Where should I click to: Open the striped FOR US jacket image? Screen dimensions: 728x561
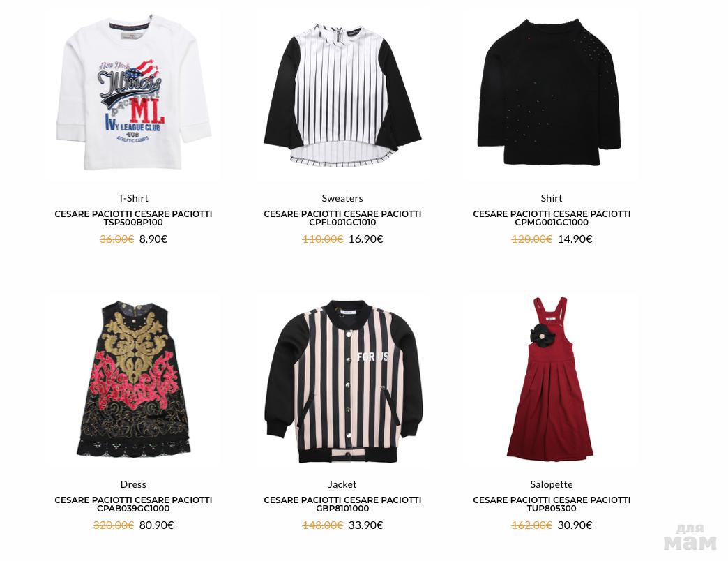342,381
